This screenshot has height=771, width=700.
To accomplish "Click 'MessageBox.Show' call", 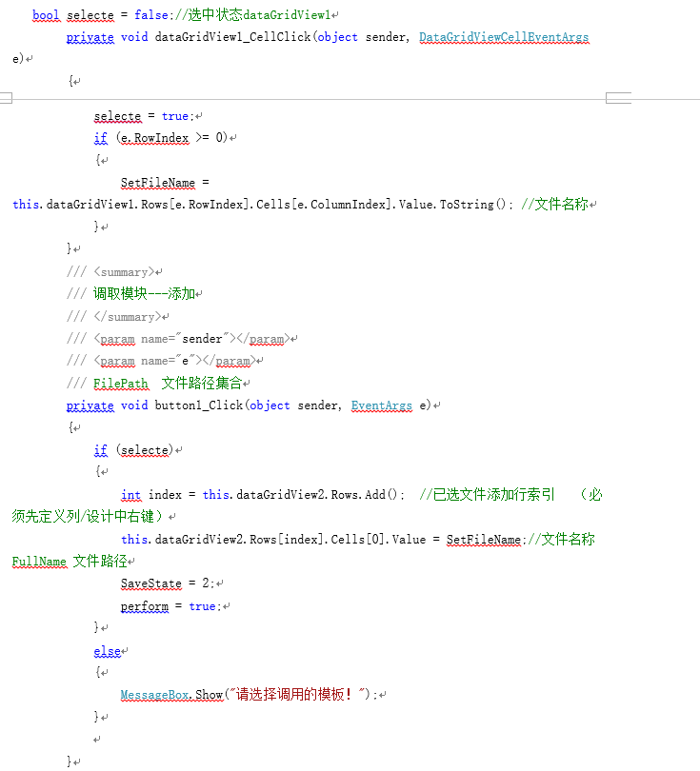I will pos(171,695).
